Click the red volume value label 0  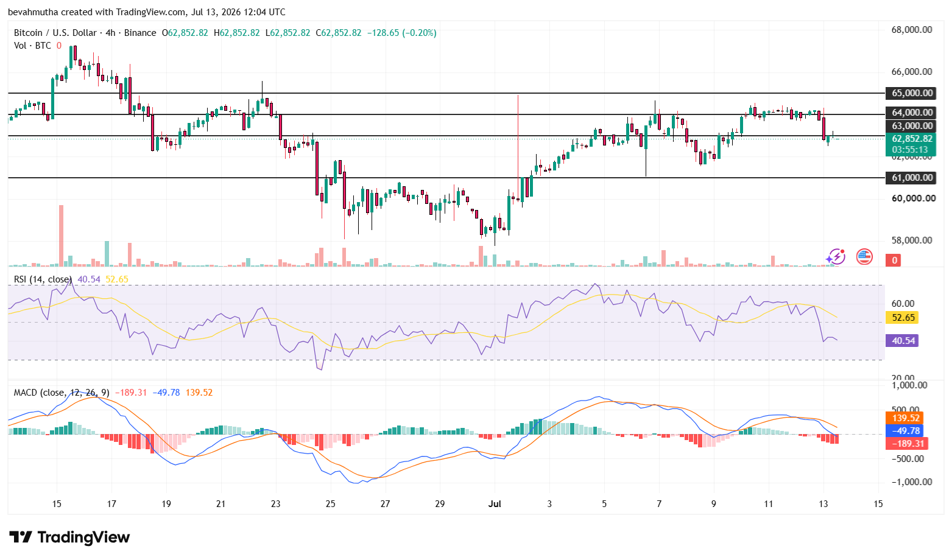(x=894, y=261)
